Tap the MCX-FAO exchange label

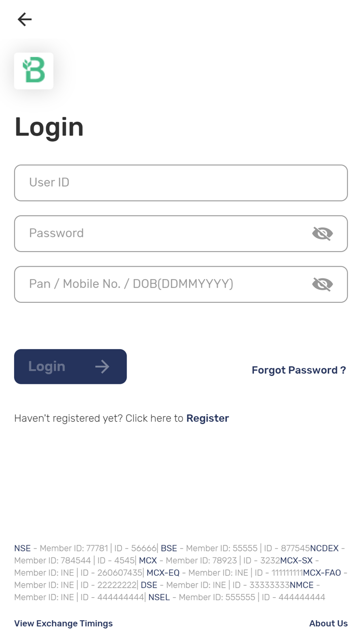click(x=322, y=573)
